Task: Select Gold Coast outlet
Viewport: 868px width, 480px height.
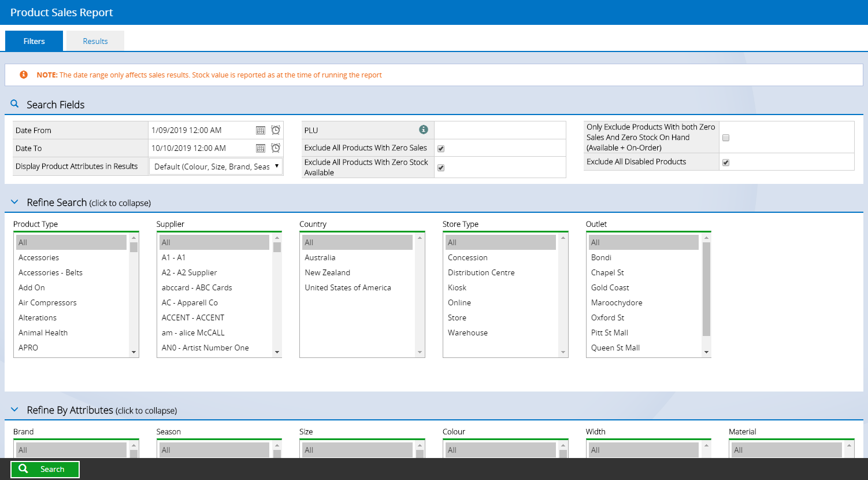Action: tap(644, 287)
